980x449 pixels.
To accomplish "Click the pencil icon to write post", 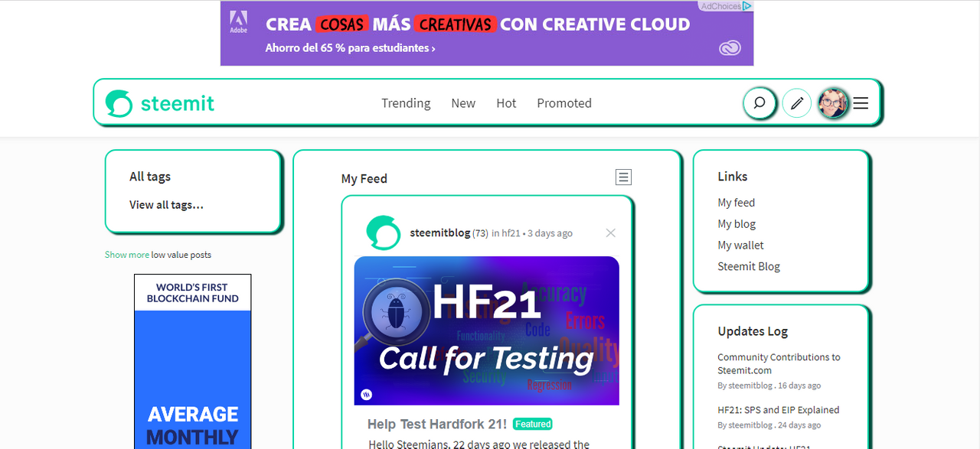I will coord(797,102).
